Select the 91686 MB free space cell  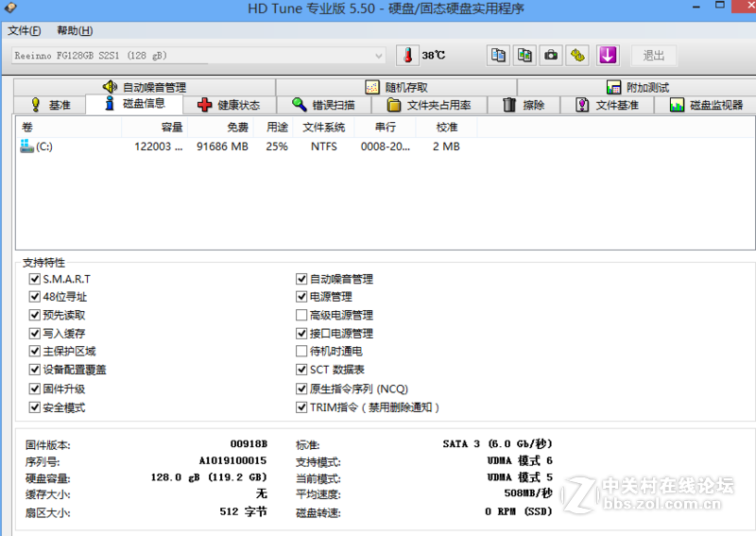pyautogui.click(x=222, y=147)
